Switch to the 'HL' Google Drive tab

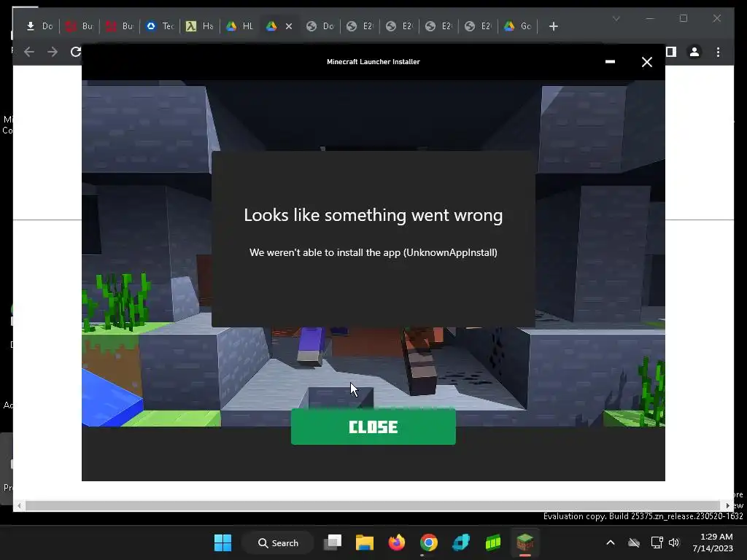tap(239, 26)
